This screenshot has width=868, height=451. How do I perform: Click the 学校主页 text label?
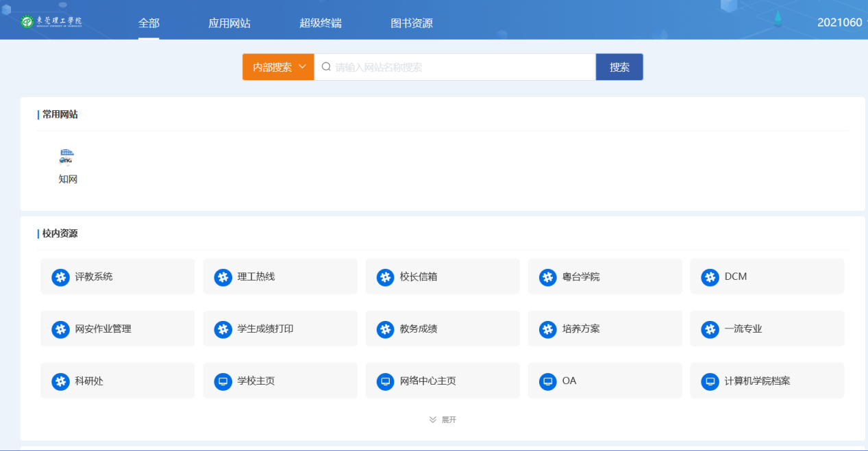point(256,381)
